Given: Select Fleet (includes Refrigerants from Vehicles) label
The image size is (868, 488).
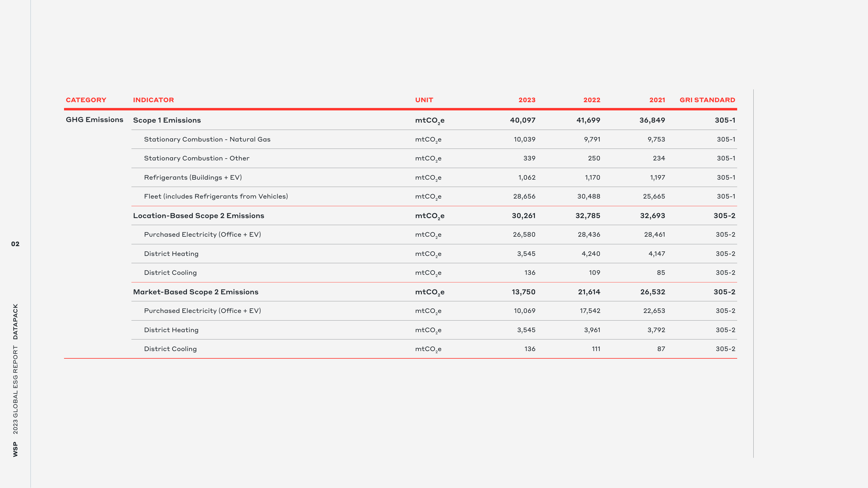Looking at the screenshot, I should click(216, 196).
